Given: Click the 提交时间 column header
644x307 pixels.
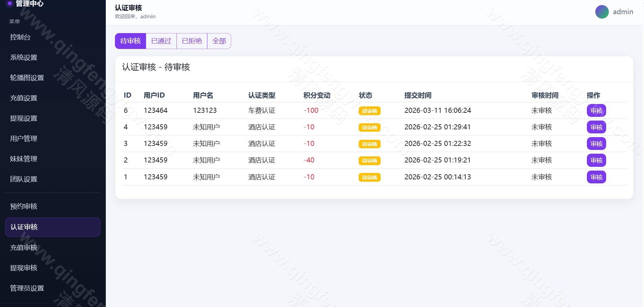Looking at the screenshot, I should (x=418, y=95).
